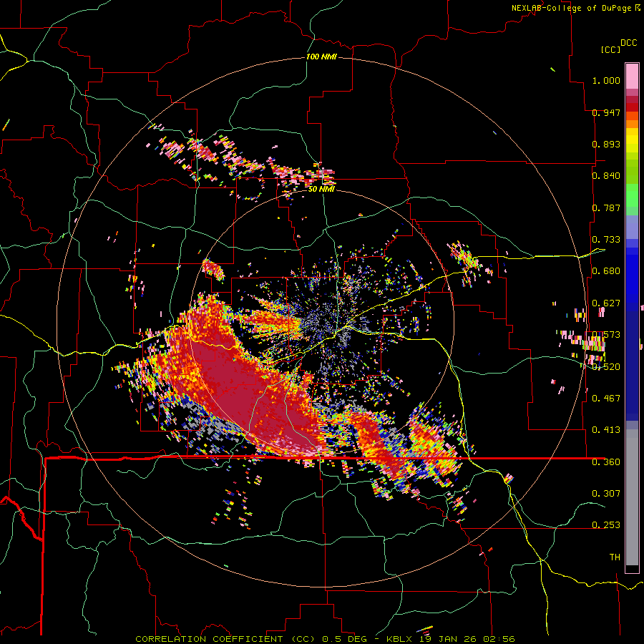Pick the gray bottom section of the color bar

[632, 497]
